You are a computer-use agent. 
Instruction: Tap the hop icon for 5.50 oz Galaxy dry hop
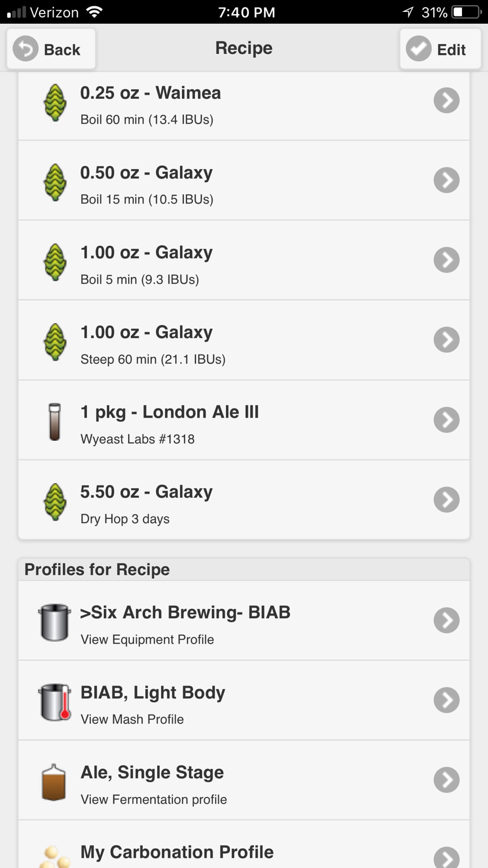pos(55,501)
